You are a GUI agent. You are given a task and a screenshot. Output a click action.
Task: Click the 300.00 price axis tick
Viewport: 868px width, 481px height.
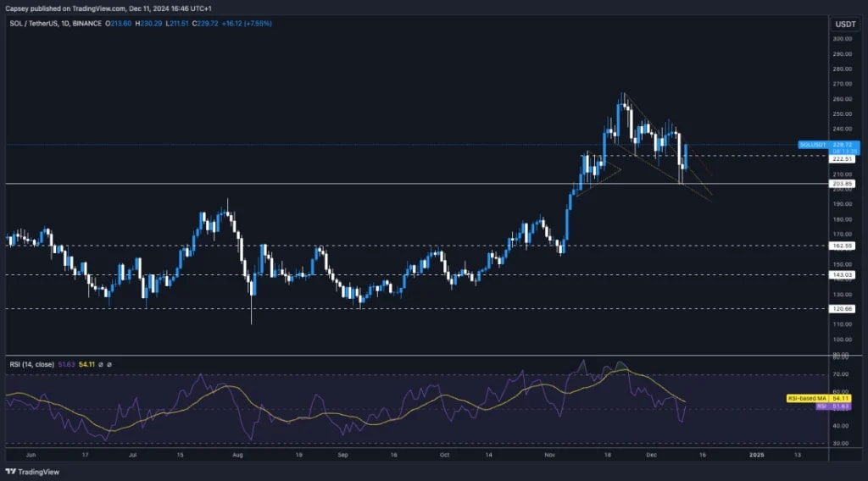pos(842,39)
